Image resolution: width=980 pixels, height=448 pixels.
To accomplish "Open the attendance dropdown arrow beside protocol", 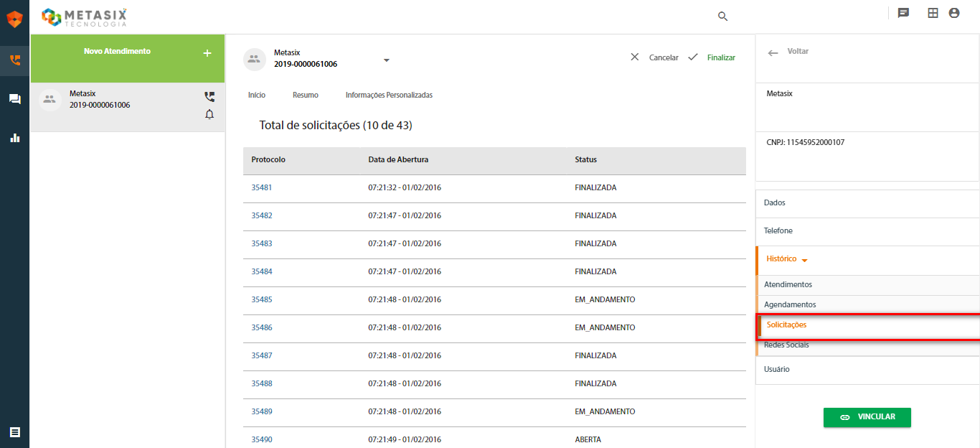I will pyautogui.click(x=387, y=60).
